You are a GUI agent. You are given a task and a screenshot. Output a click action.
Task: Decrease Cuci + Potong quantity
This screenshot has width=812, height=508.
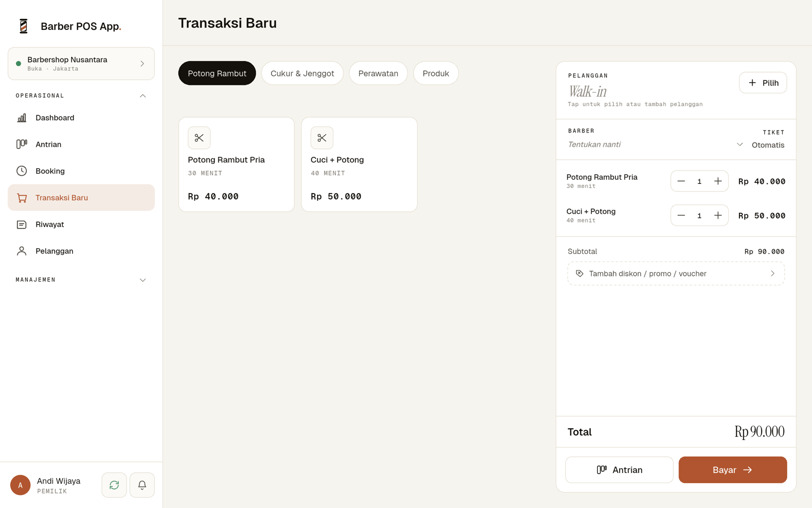681,216
